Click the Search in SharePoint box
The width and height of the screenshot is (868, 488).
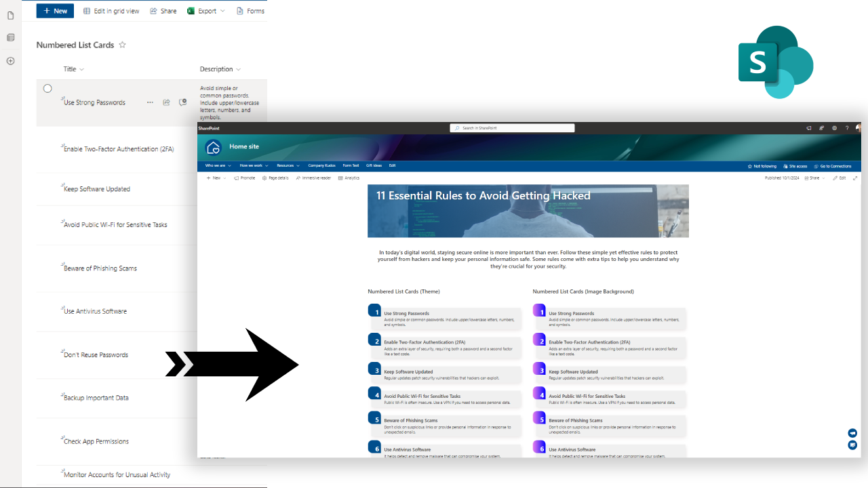512,128
